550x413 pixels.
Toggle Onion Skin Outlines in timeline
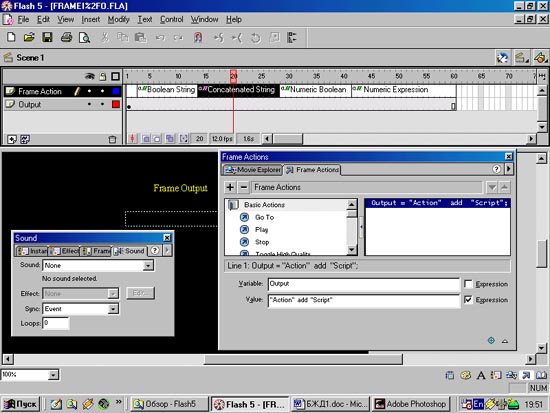(157, 139)
